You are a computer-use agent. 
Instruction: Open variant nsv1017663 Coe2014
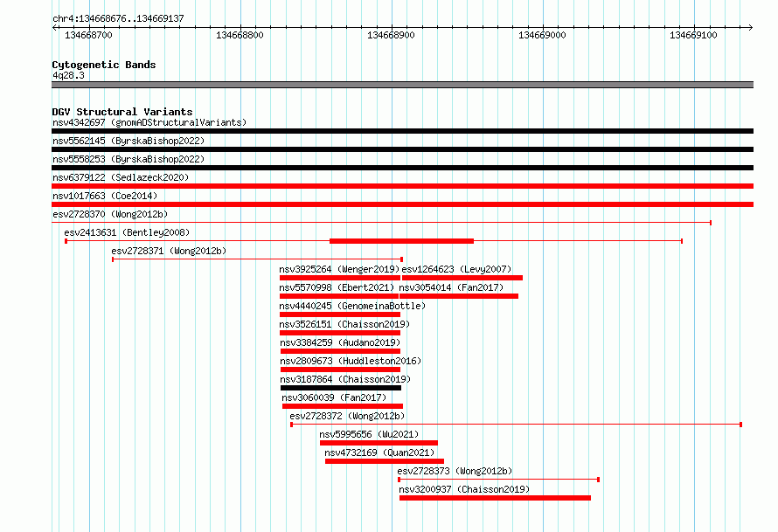[105, 196]
